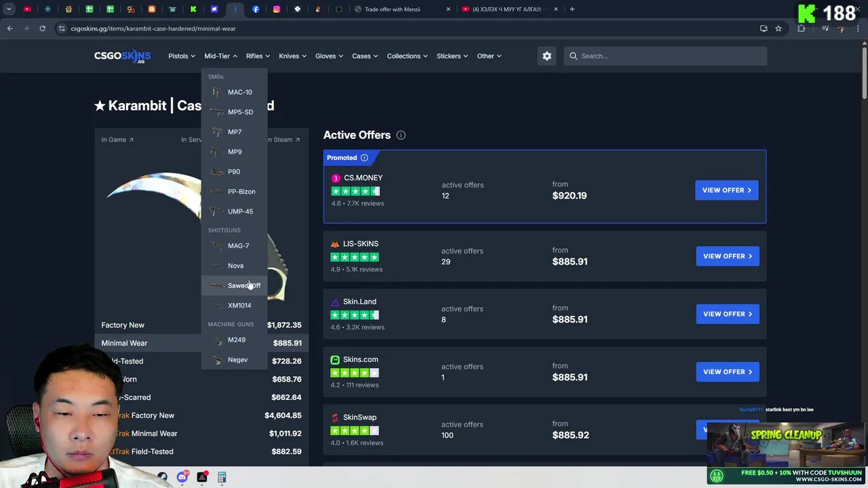The width and height of the screenshot is (868, 488).
Task: Expand the Knives menu
Action: point(292,56)
